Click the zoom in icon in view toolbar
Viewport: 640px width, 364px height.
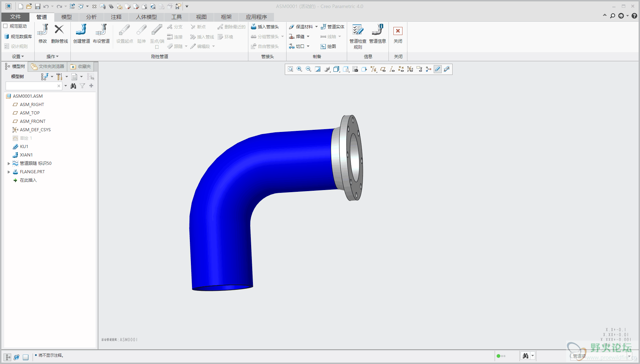(300, 69)
